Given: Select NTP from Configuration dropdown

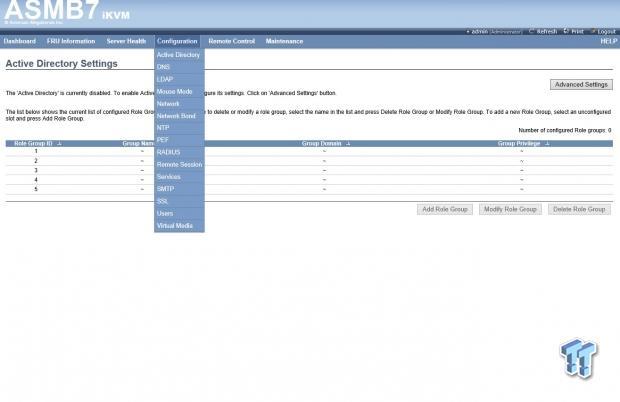Looking at the screenshot, I should [179, 128].
